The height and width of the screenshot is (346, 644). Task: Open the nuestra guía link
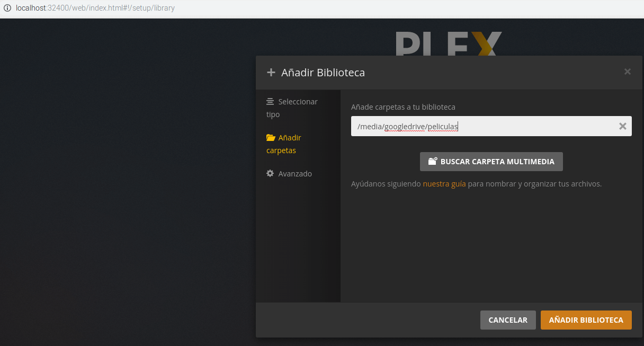coord(444,184)
